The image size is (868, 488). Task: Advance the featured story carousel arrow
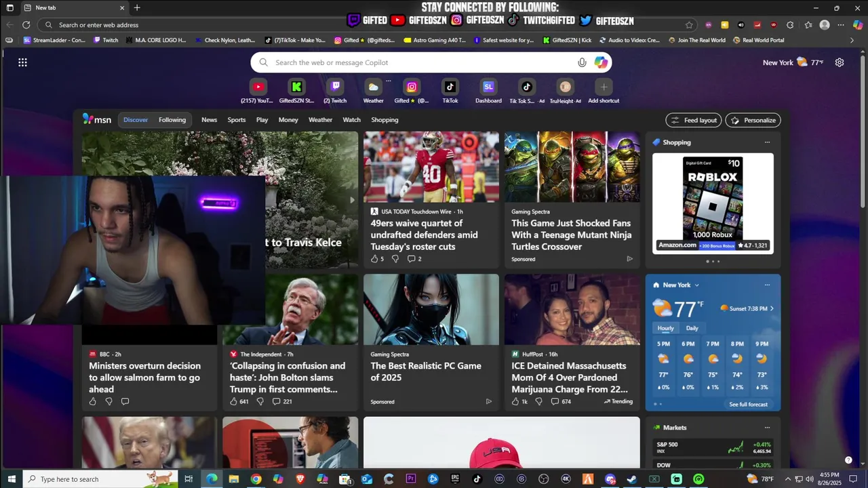click(x=351, y=200)
